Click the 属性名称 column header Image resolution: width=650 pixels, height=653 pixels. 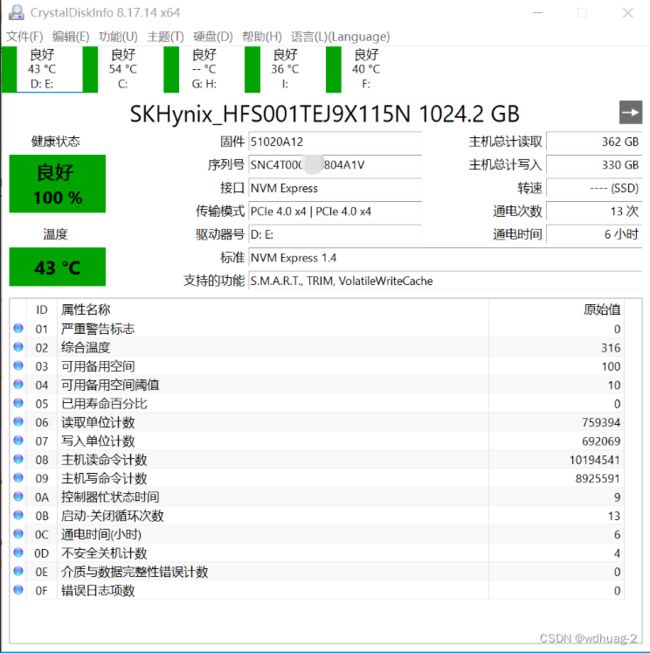[x=273, y=310]
